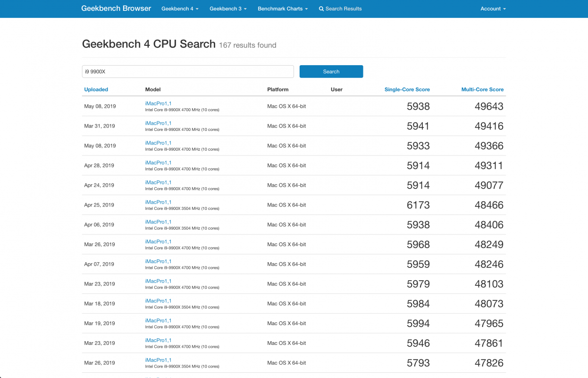Open the iMacPro1,1 result from Apr 06, 2019
Screen dimensions: 588x378
pyautogui.click(x=158, y=222)
